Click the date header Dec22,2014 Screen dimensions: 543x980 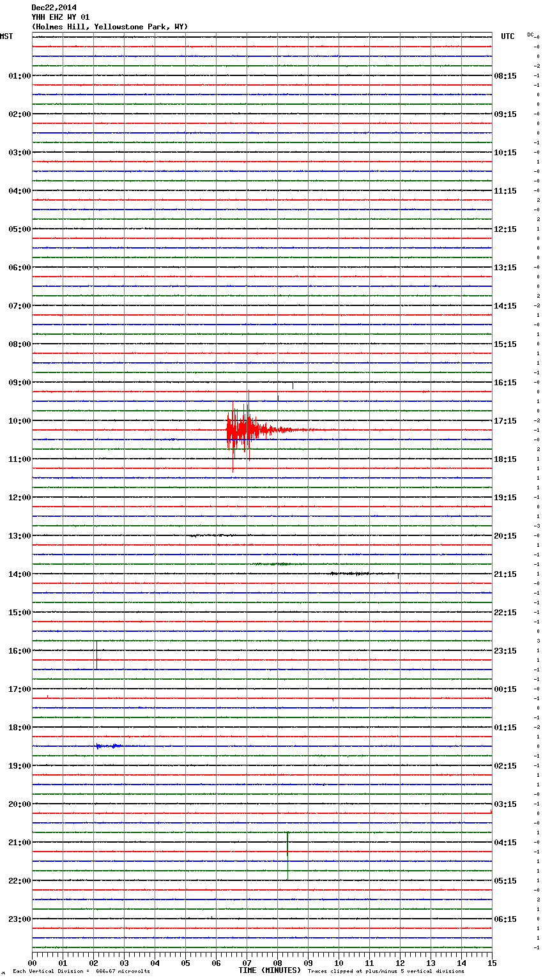coord(54,8)
